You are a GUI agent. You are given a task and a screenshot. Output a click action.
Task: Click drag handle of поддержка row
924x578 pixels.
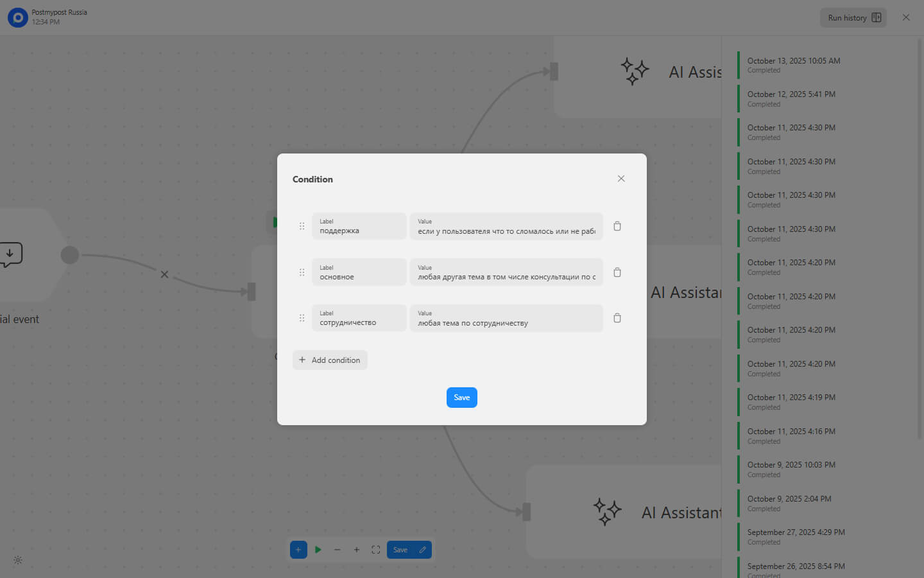click(302, 226)
